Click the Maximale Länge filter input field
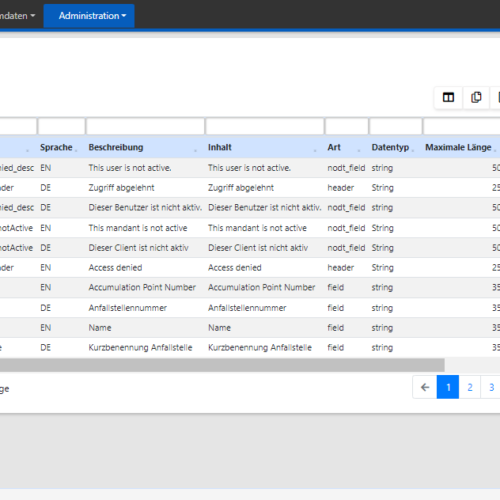Screen dimensions: 500x500 (x=462, y=126)
